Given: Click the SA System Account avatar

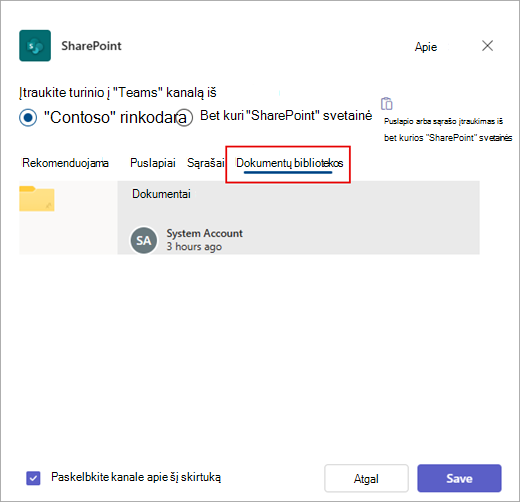Looking at the screenshot, I should [x=144, y=240].
